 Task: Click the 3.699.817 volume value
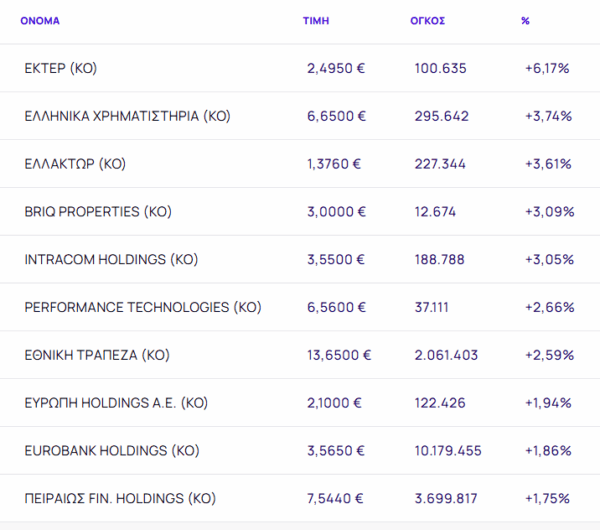tap(448, 498)
